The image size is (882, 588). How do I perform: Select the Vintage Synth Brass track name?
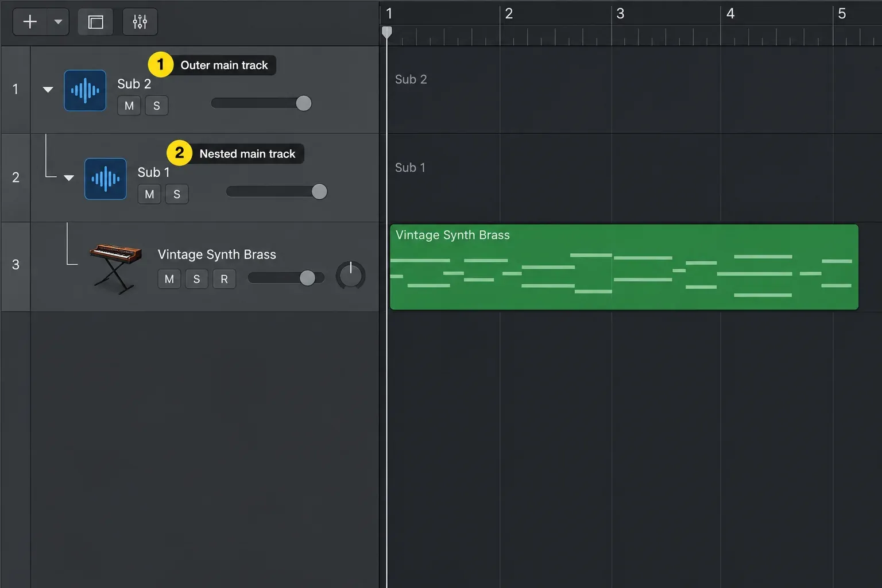[x=217, y=254]
